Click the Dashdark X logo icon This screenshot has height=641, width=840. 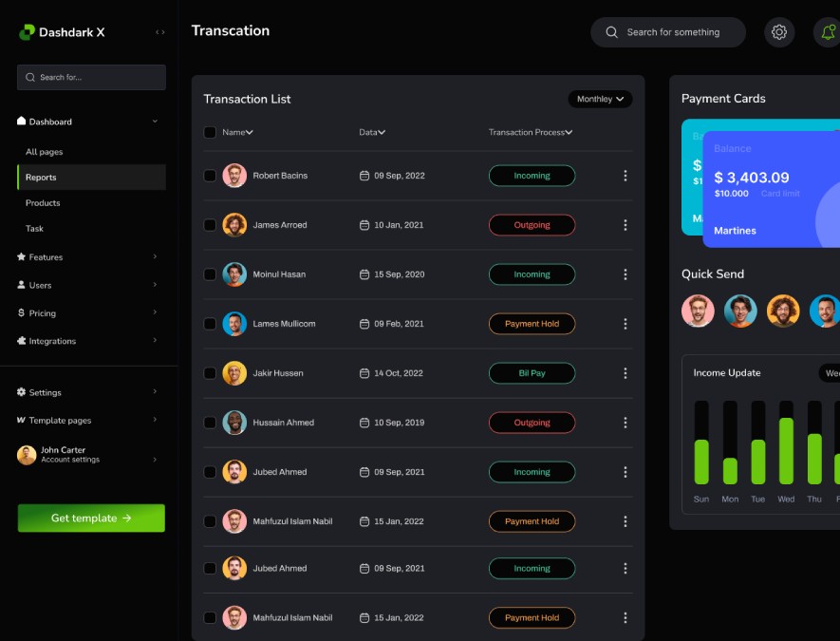coord(27,32)
